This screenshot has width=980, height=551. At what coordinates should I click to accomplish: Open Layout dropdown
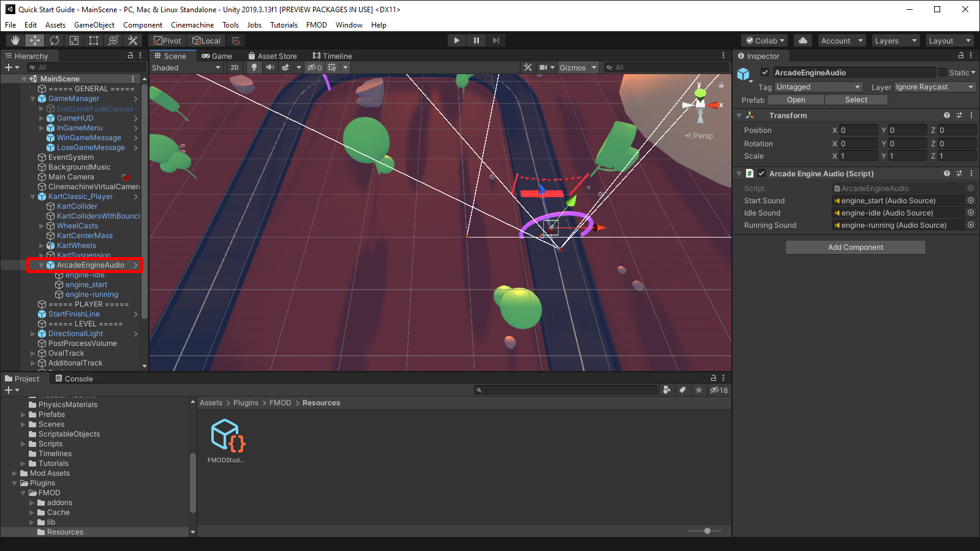949,40
